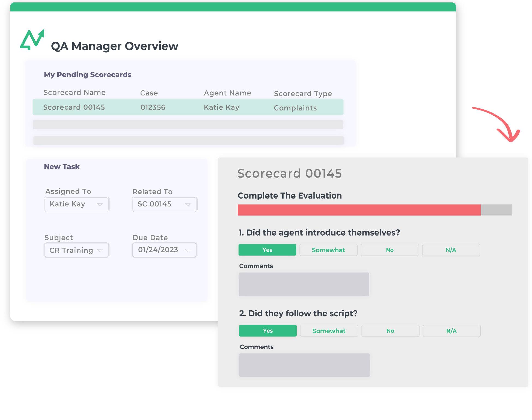The image size is (532, 420).
Task: Open the Due Date picker showing 01/24/2023
Action: click(x=164, y=250)
